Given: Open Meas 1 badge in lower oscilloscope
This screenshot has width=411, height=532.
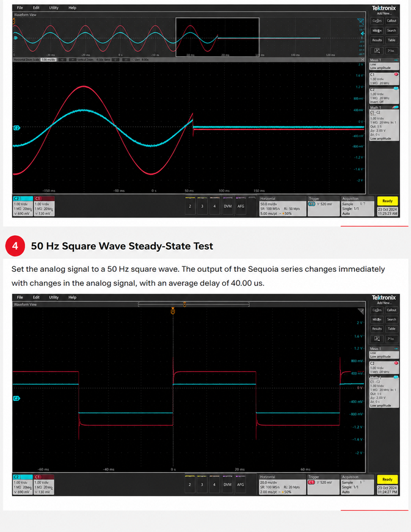Looking at the screenshot, I should tap(384, 353).
